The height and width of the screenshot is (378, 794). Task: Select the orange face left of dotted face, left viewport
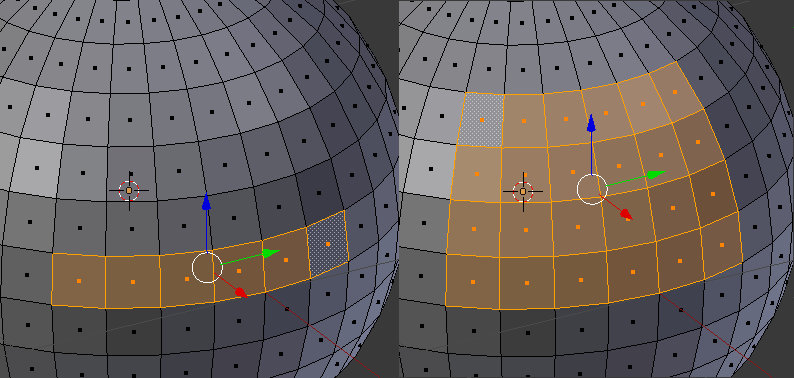(286, 259)
